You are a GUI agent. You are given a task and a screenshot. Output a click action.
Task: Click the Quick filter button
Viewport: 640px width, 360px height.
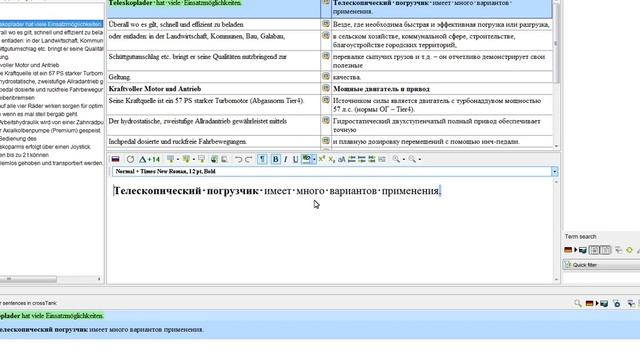(602, 265)
